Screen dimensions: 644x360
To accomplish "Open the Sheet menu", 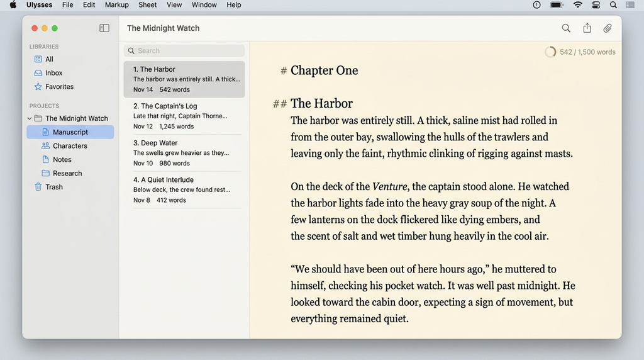I will (147, 5).
